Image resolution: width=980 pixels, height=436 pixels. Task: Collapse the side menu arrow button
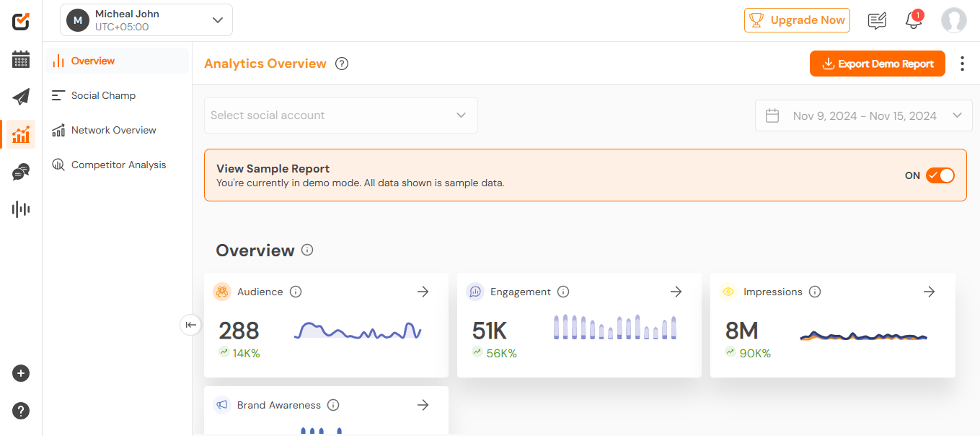(190, 325)
